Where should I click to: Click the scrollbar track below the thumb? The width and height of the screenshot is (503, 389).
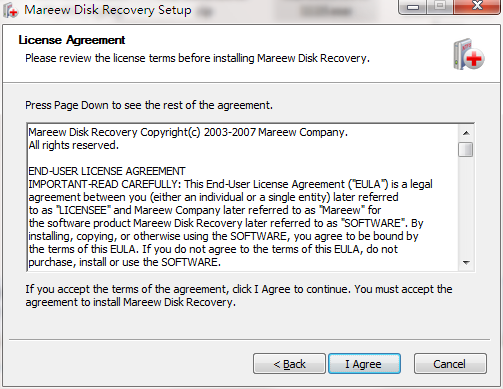tap(466, 206)
